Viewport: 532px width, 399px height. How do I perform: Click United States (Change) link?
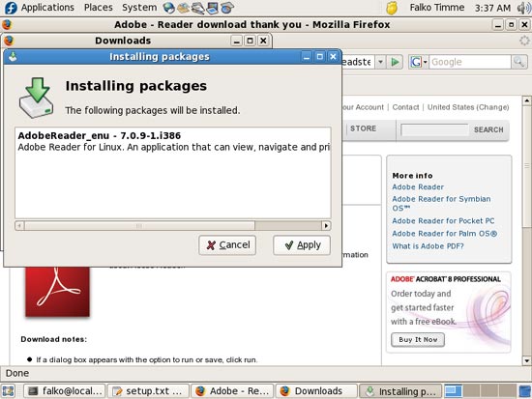(468, 107)
